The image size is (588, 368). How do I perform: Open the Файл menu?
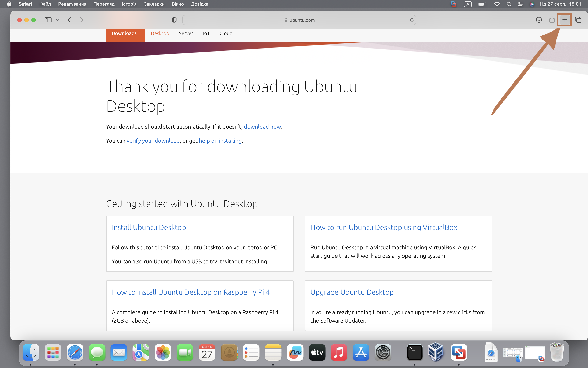(x=45, y=4)
